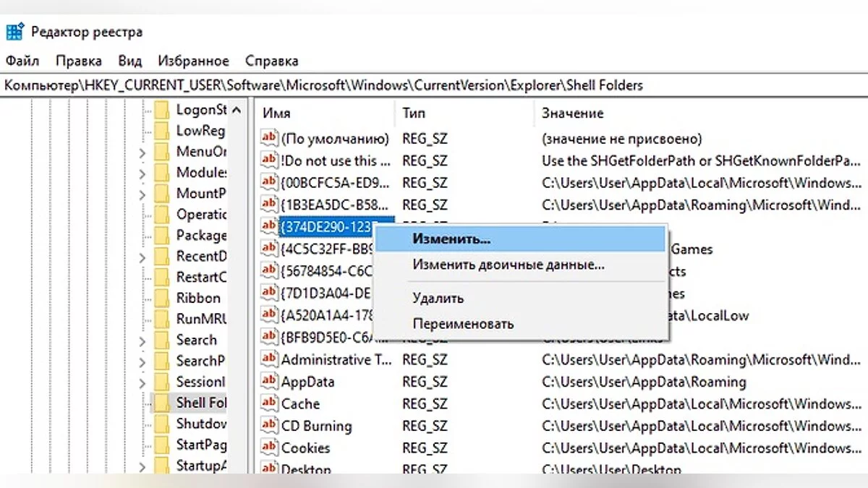Open the Справка menu
868x488 pixels.
pos(271,61)
